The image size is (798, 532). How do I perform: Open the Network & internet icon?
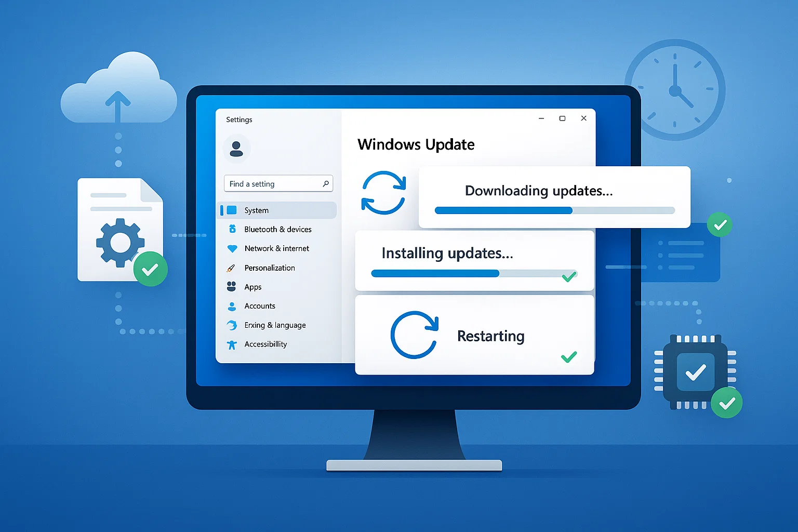pos(232,248)
